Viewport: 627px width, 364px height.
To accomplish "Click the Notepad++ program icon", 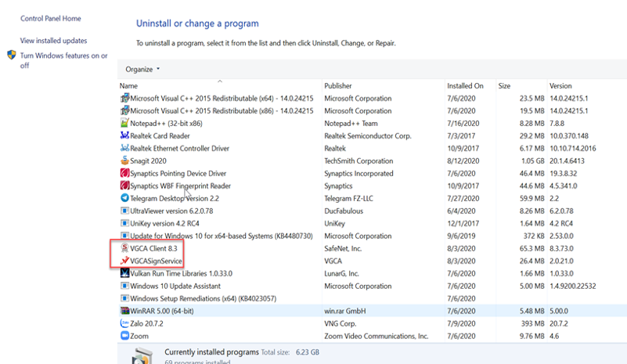I will pos(124,123).
